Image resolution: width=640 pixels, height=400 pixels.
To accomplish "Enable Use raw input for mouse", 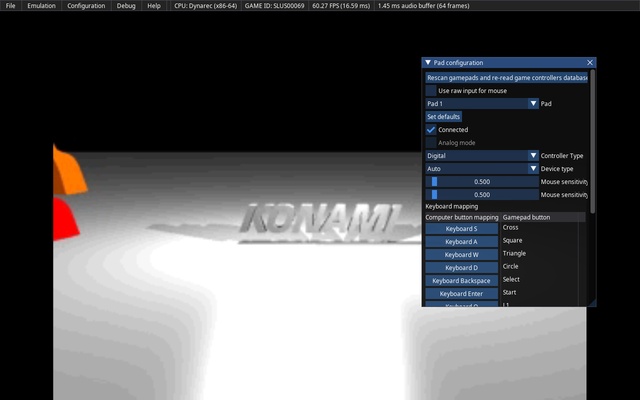I will tap(431, 91).
